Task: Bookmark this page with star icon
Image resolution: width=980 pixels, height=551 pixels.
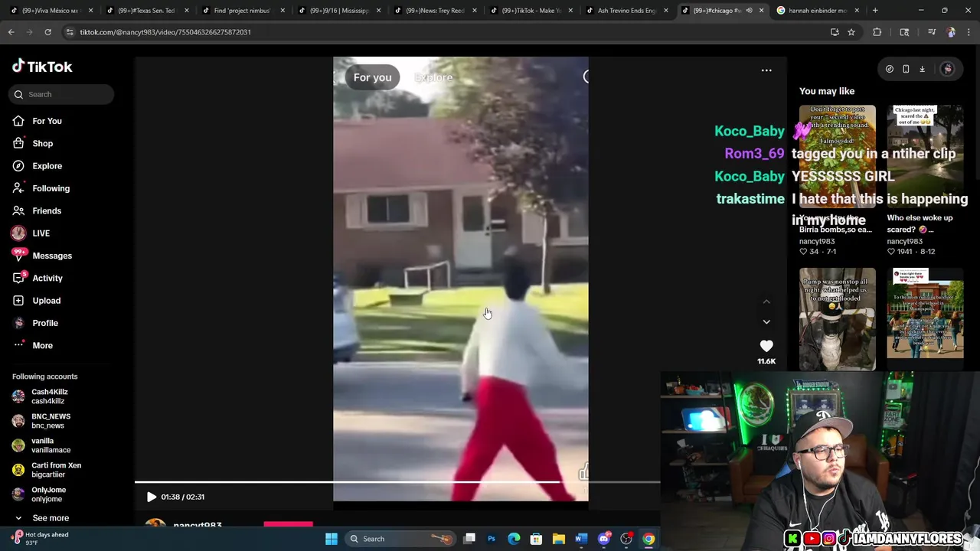Action: pyautogui.click(x=851, y=32)
